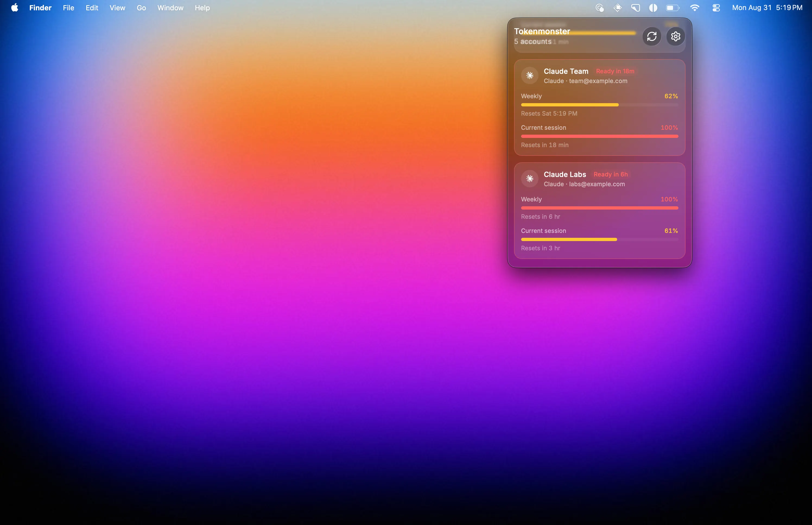Open the Wi-Fi menu bar icon
The width and height of the screenshot is (812, 525).
(694, 8)
